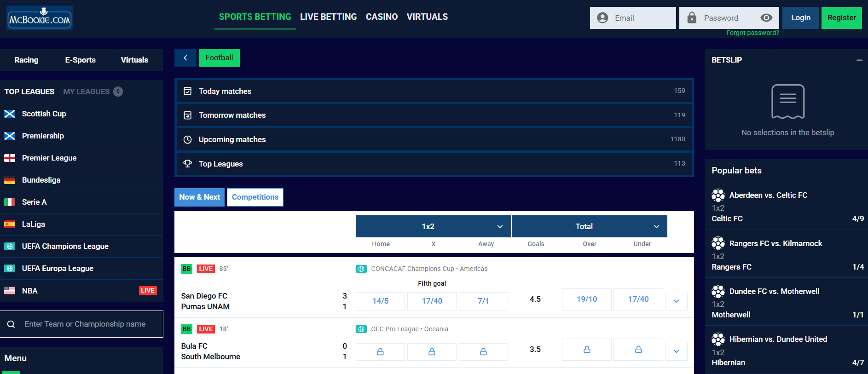Click the Bundesliga German flag icon
Viewport: 868px width, 374px height.
coord(10,180)
